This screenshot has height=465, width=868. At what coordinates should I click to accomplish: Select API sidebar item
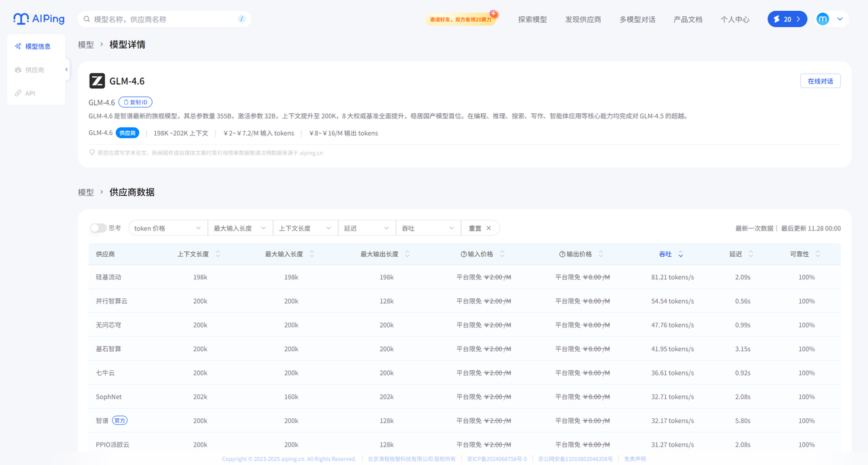36,93
